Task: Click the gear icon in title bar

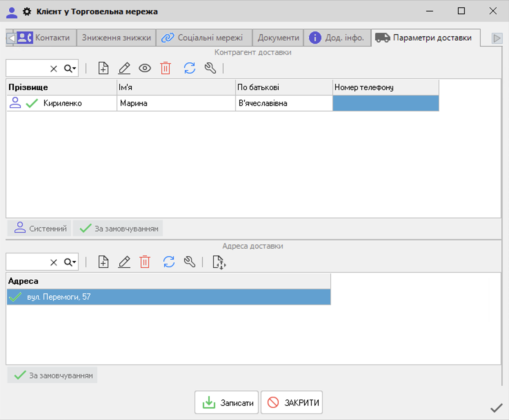Action: [27, 12]
